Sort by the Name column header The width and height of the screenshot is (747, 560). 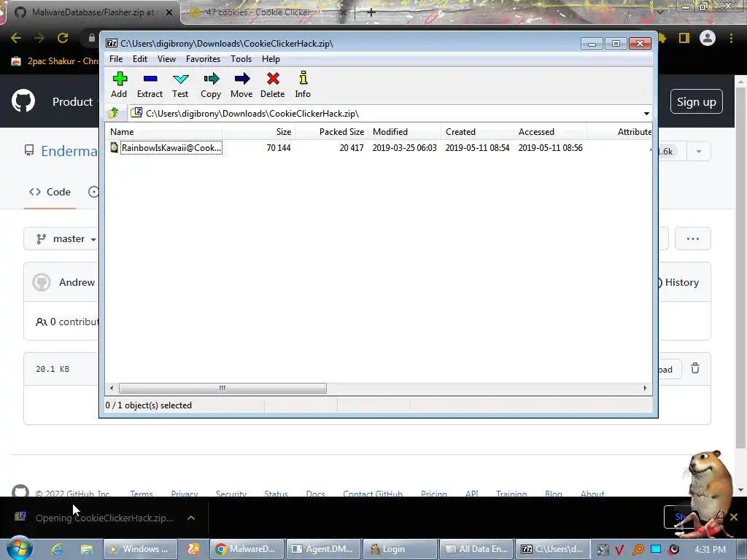(163, 132)
